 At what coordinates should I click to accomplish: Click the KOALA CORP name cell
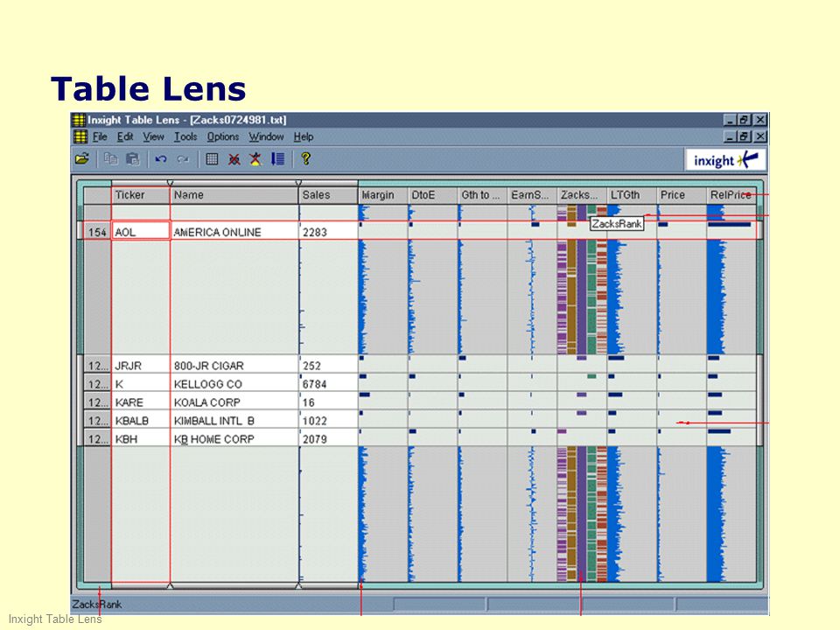pos(234,402)
